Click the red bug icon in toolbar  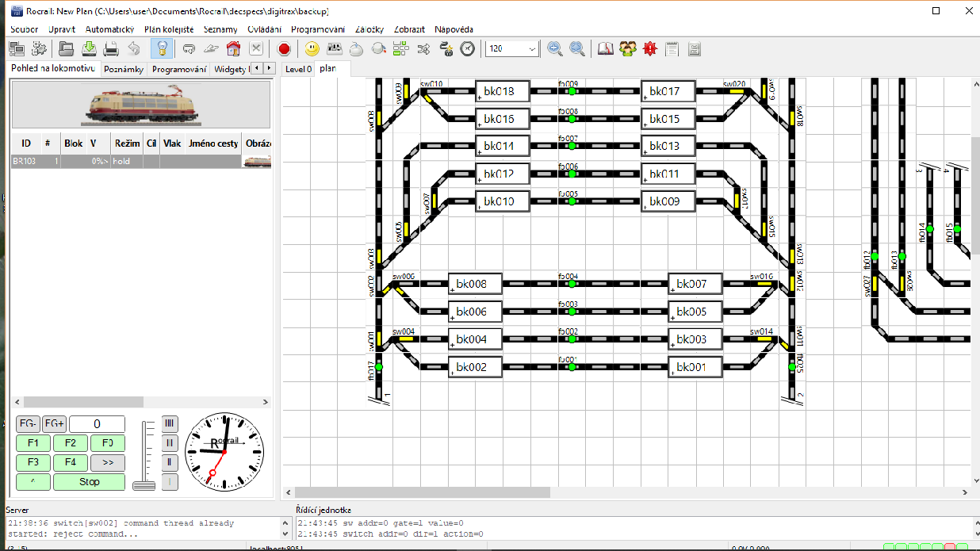pos(650,48)
